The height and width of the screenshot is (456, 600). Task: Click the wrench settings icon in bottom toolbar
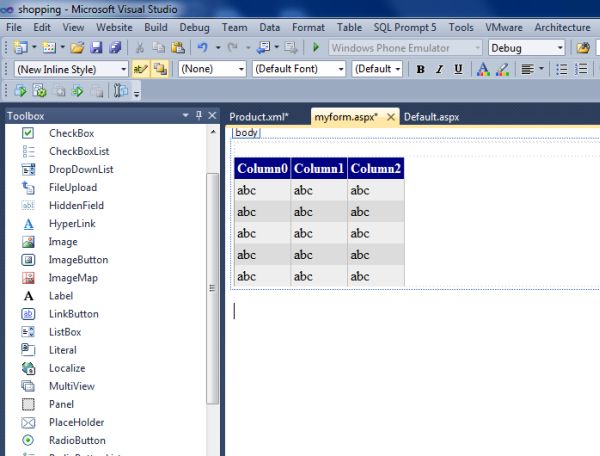point(121,91)
